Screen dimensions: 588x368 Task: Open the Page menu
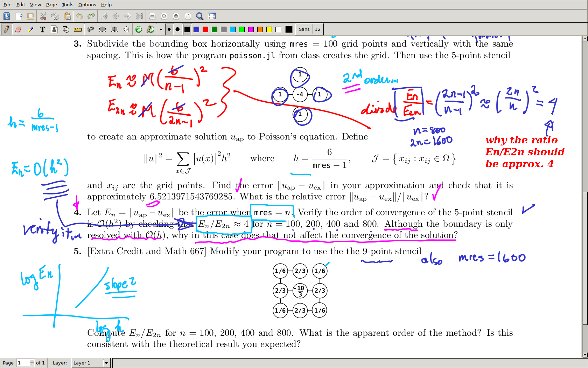51,5
